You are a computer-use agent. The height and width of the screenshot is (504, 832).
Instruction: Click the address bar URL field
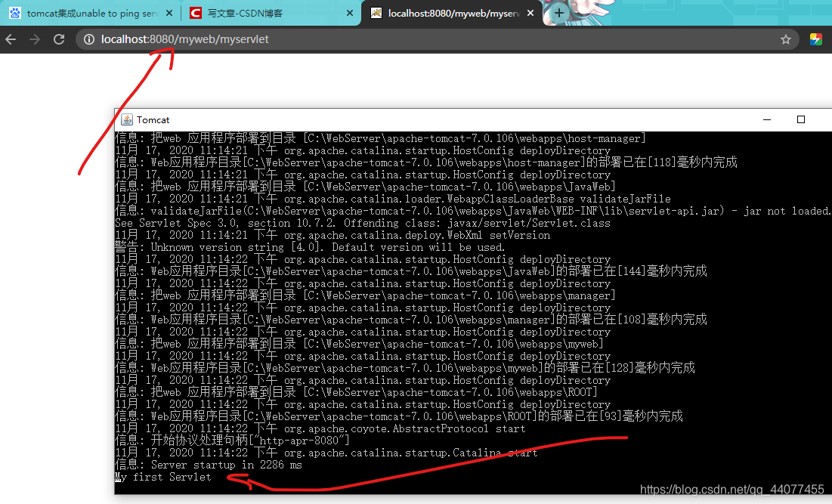438,39
